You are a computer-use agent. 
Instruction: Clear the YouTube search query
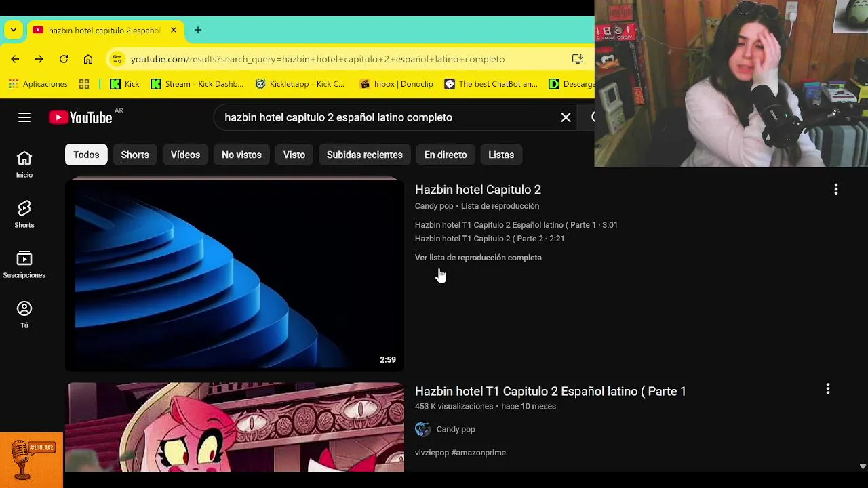tap(566, 117)
